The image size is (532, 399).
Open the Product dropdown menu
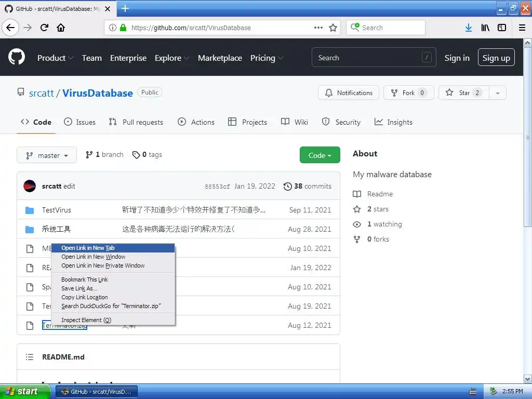55,58
